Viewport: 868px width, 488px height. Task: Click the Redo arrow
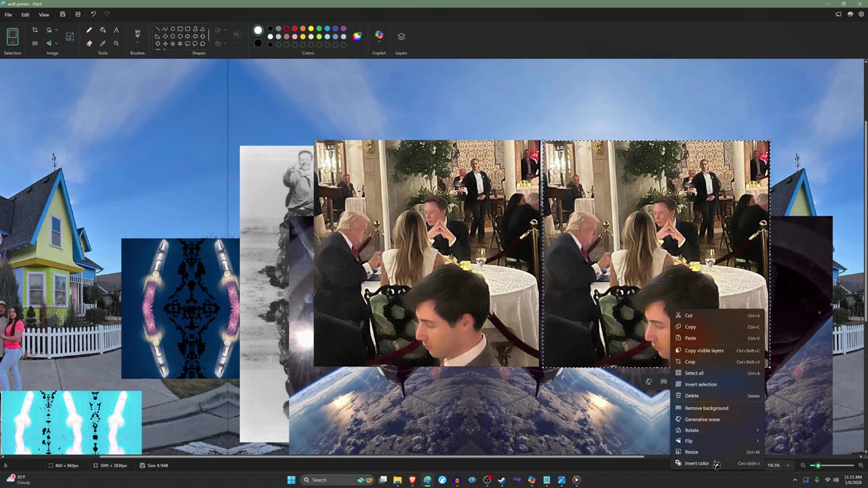click(x=106, y=14)
